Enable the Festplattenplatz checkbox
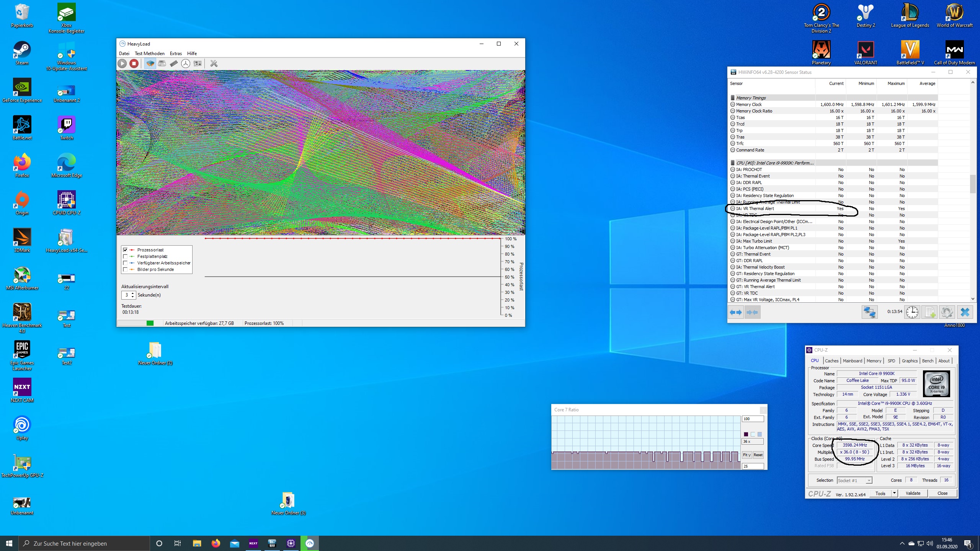 click(125, 256)
